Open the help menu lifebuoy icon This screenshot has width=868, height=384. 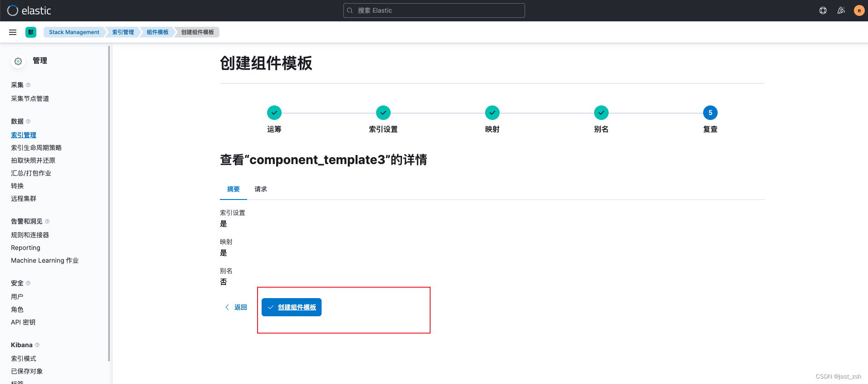coord(823,10)
